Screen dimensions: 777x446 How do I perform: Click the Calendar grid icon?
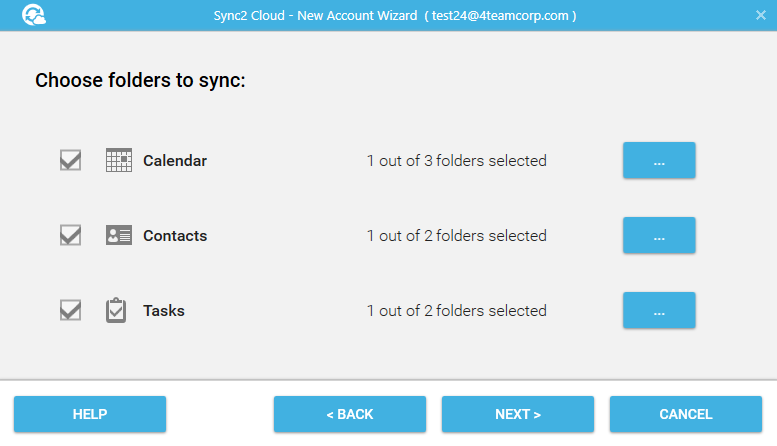point(119,160)
